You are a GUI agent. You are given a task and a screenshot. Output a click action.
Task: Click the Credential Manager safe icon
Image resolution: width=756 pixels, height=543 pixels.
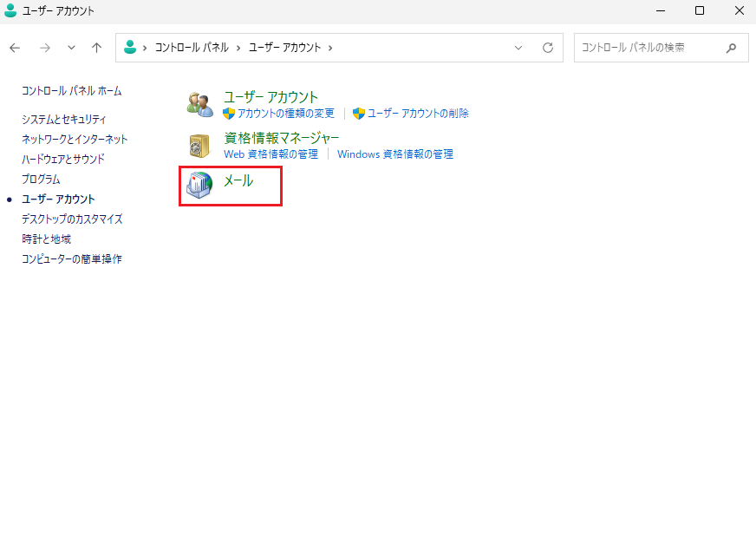199,145
